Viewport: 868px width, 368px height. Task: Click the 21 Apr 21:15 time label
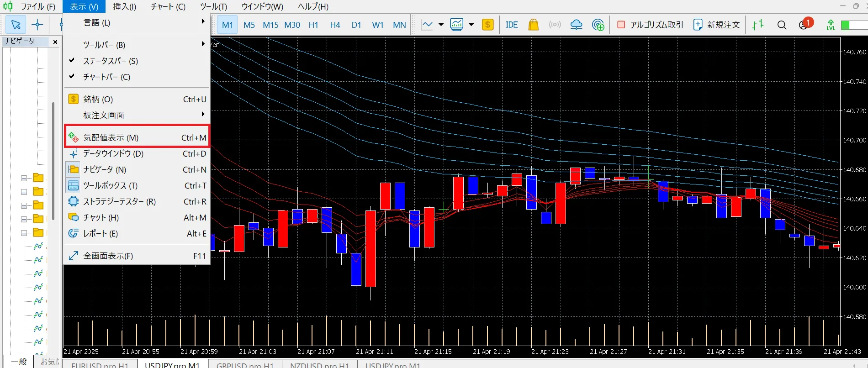[433, 352]
